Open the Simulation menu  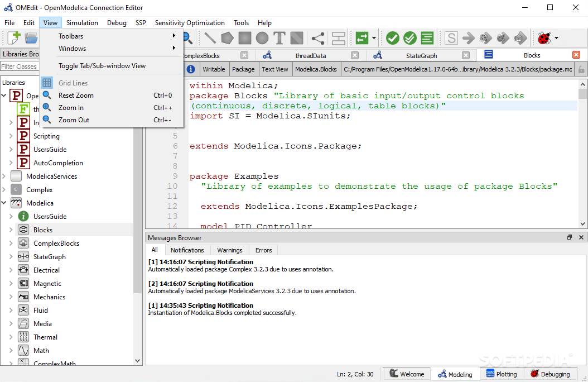(82, 23)
